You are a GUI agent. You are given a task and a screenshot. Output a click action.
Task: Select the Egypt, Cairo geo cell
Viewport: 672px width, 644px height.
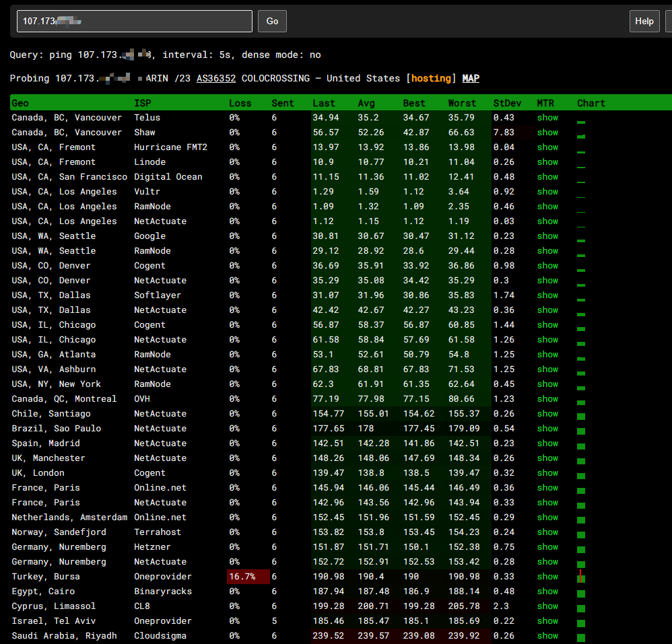(x=43, y=592)
